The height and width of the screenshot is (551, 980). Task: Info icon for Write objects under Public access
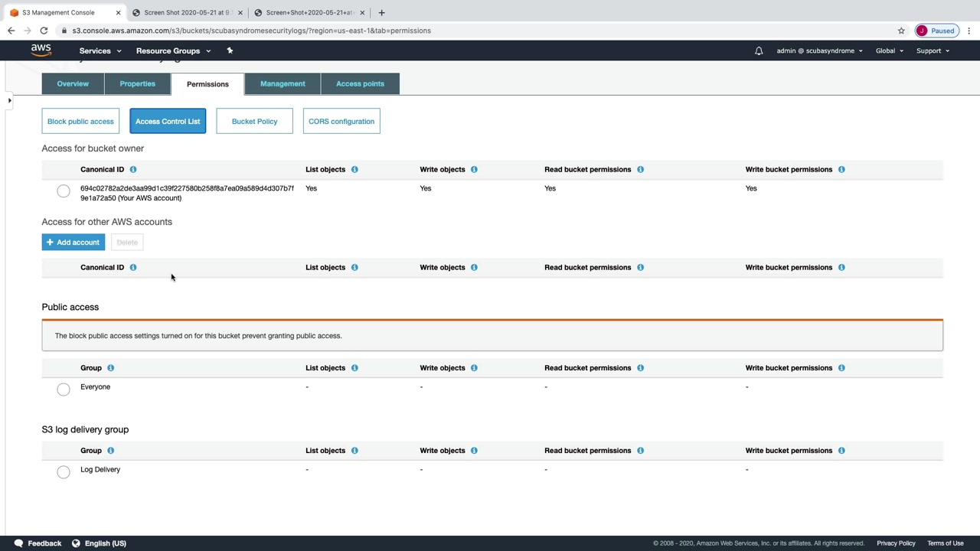[x=474, y=367]
